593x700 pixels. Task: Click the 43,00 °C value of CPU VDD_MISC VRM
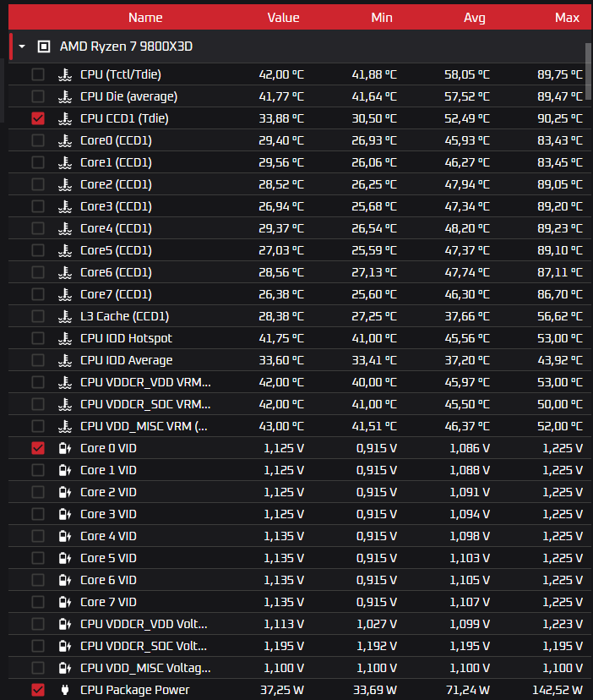click(x=281, y=426)
